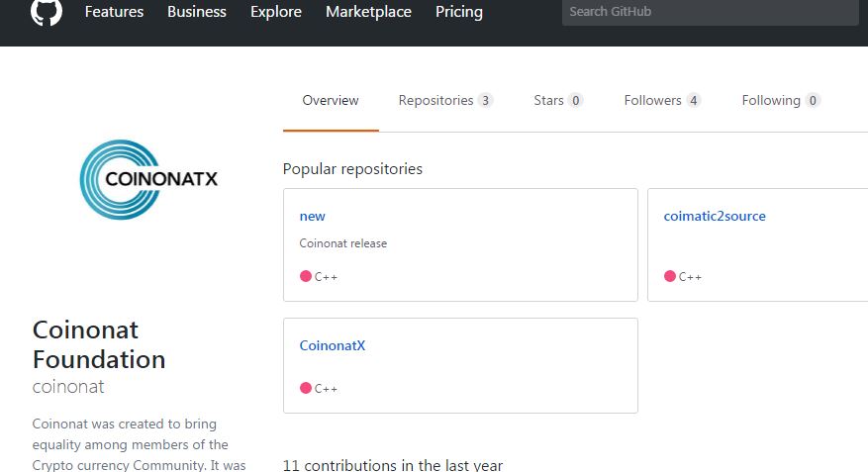Open the "new" repository link

[312, 217]
